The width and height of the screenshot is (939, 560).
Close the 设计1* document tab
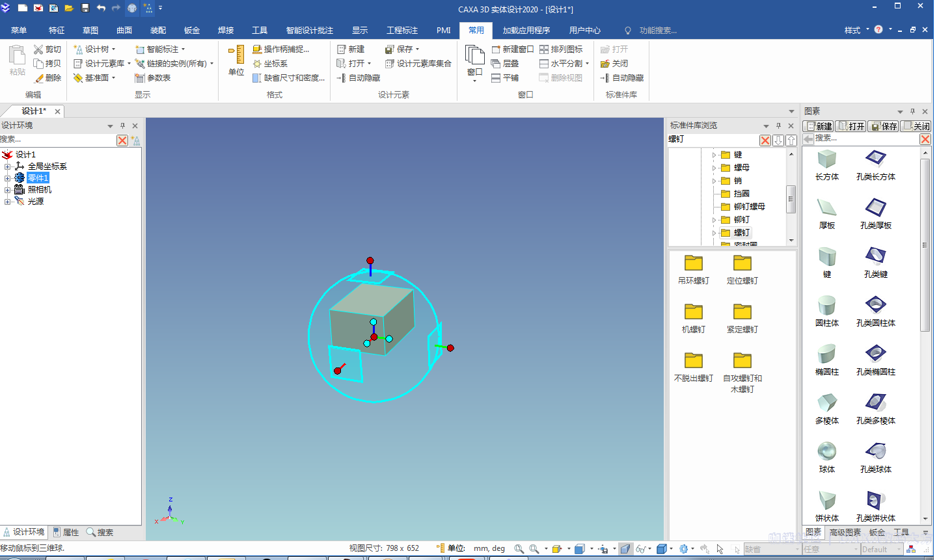(57, 112)
